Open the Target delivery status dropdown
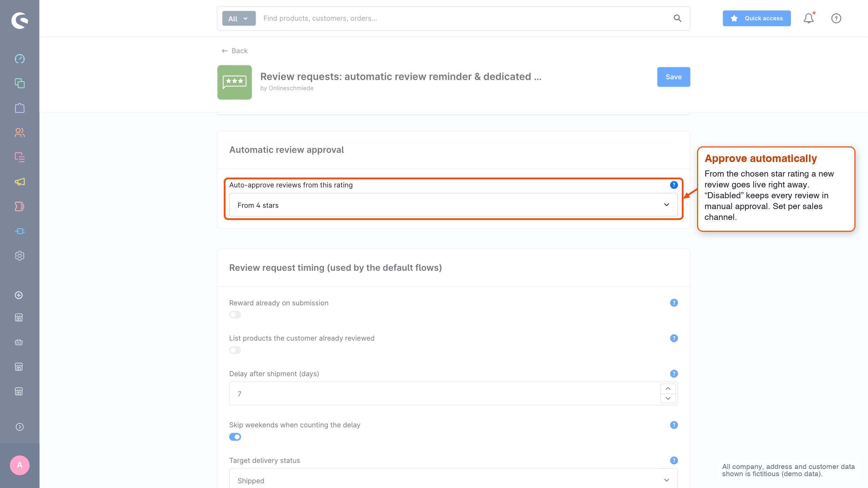 click(453, 479)
